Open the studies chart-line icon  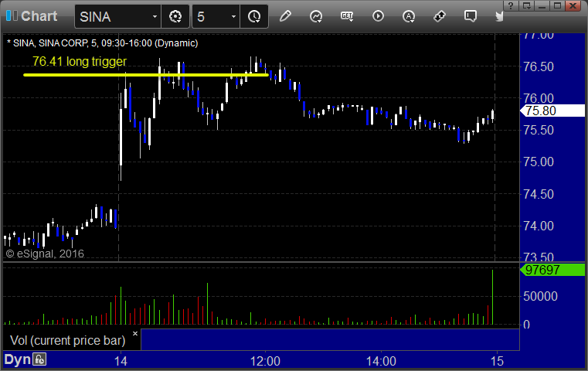coord(316,16)
